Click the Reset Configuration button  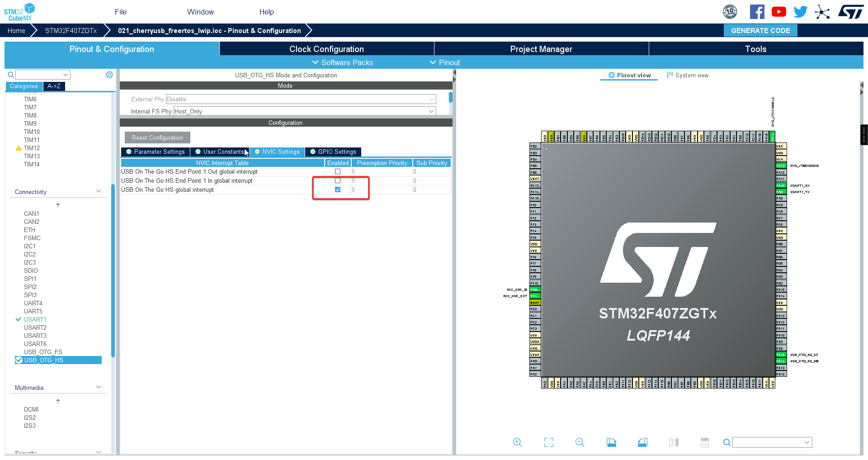157,138
